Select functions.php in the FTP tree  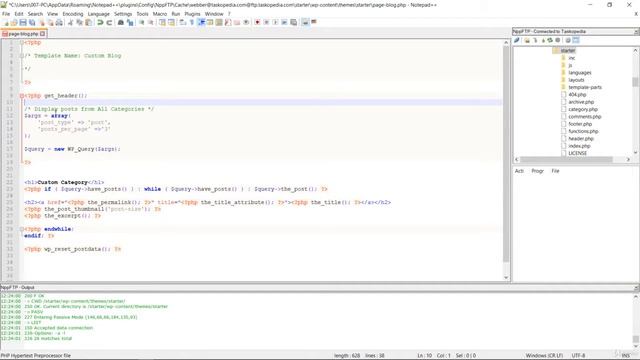[x=583, y=131]
